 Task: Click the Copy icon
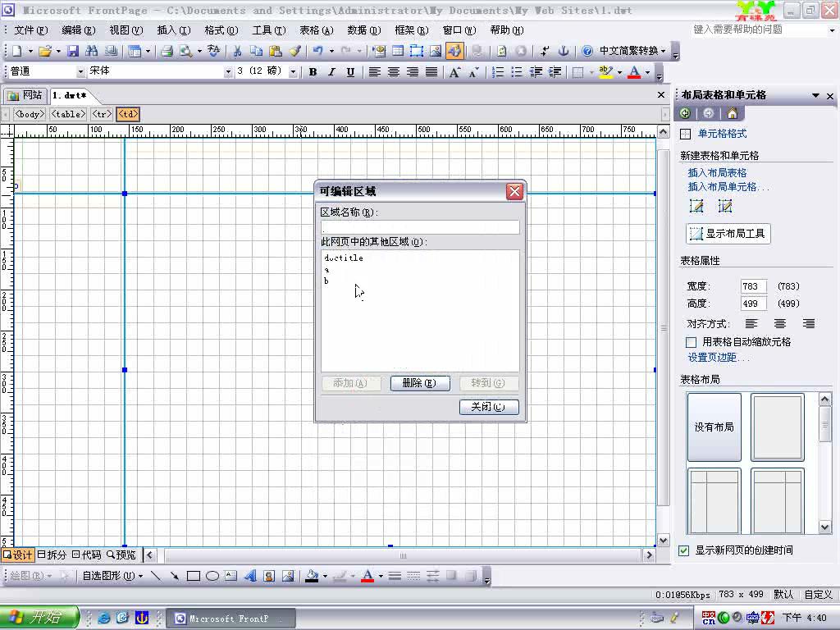coord(256,51)
